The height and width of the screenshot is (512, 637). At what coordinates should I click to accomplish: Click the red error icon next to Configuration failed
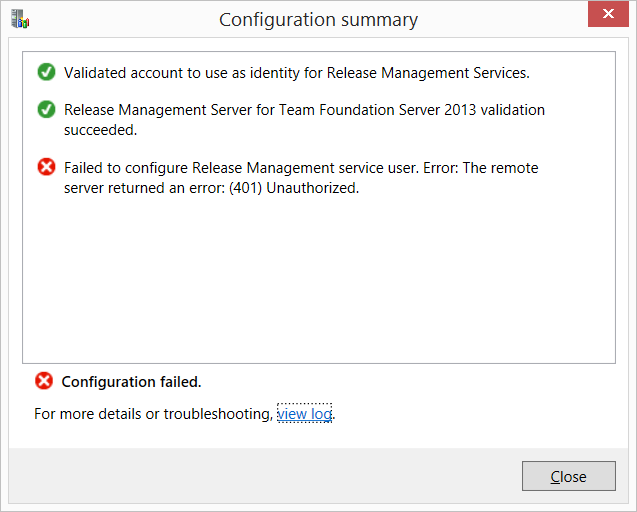point(44,381)
